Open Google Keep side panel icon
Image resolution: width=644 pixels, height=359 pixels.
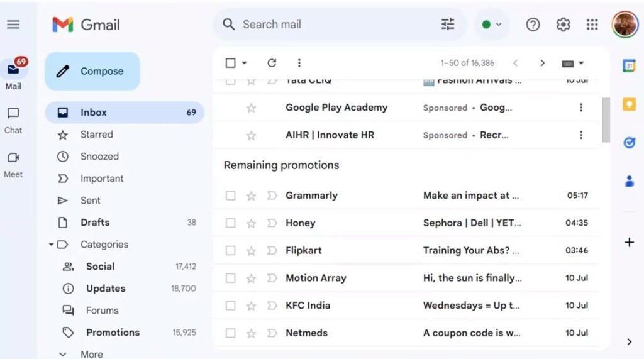[629, 104]
